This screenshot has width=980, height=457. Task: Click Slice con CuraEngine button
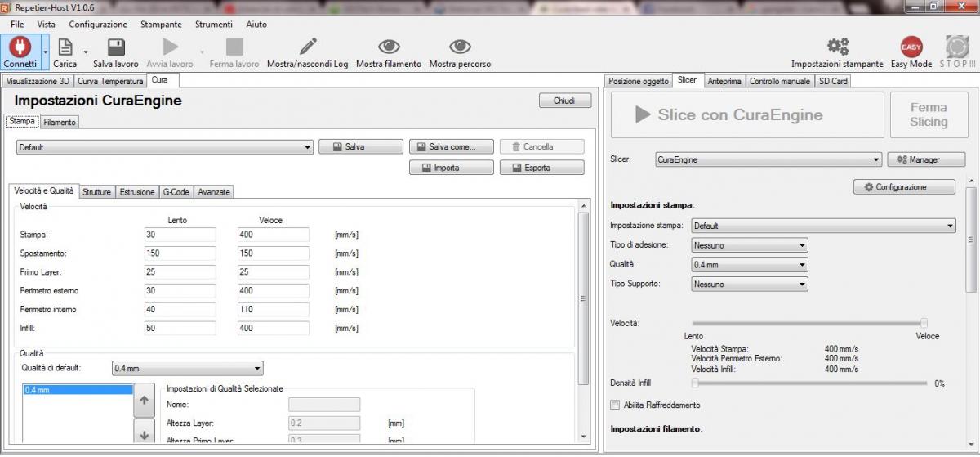click(x=747, y=114)
